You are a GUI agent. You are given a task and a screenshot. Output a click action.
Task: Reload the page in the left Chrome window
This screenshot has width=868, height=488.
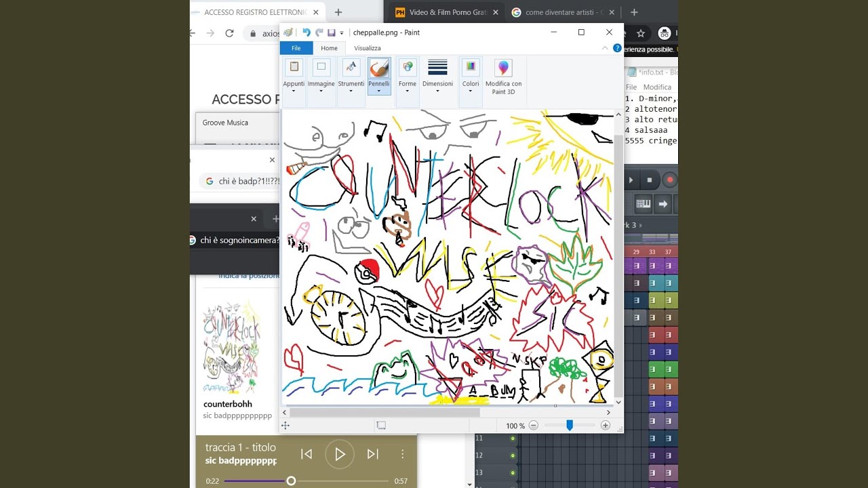pos(229,33)
